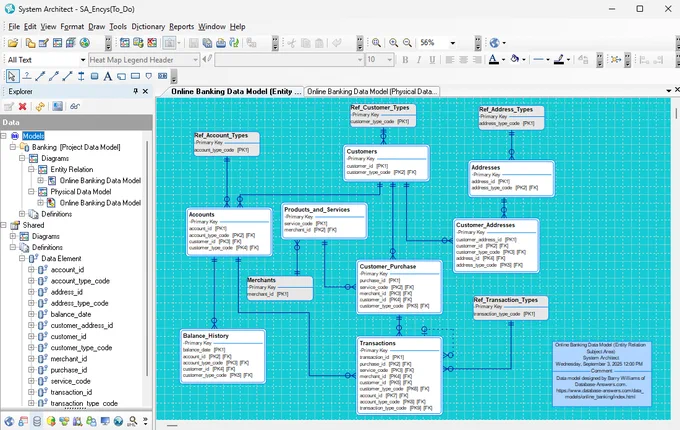Open the 'All Text' dropdown
Screen dimensions: 680x430
point(82,60)
